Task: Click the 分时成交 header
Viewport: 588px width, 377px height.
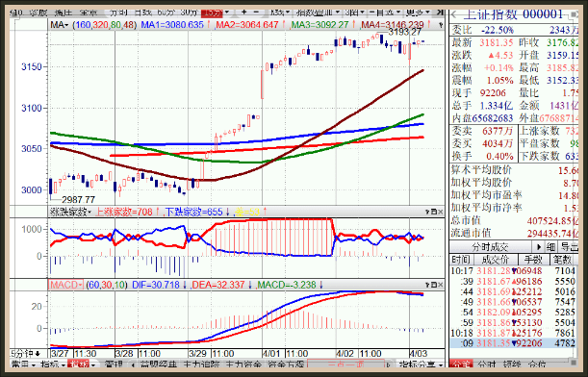Action: pos(491,247)
